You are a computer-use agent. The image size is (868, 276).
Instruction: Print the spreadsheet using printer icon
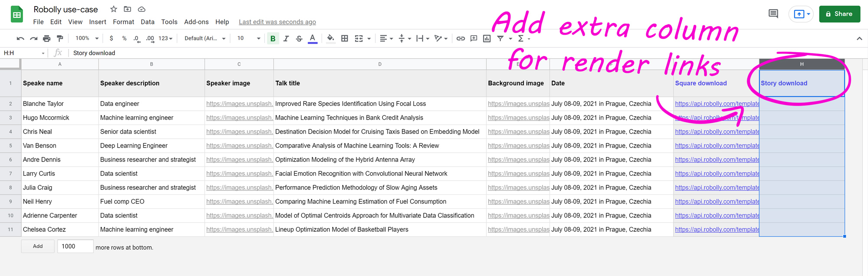click(x=46, y=39)
